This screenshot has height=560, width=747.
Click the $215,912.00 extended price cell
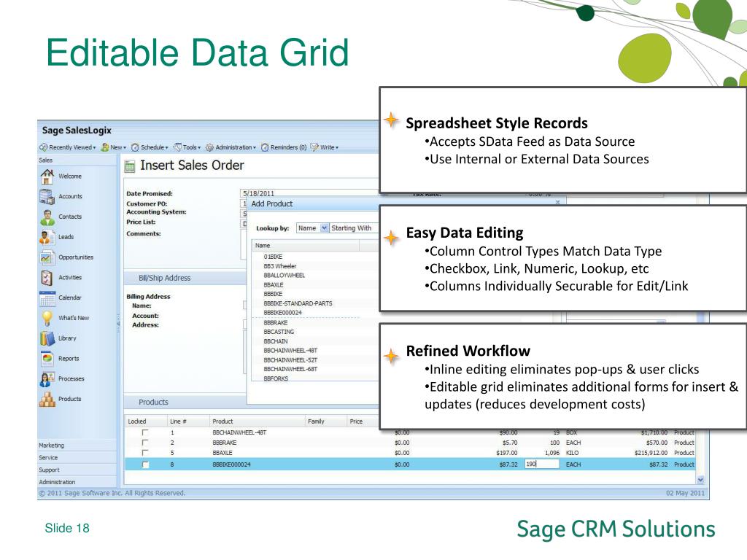tap(651, 453)
